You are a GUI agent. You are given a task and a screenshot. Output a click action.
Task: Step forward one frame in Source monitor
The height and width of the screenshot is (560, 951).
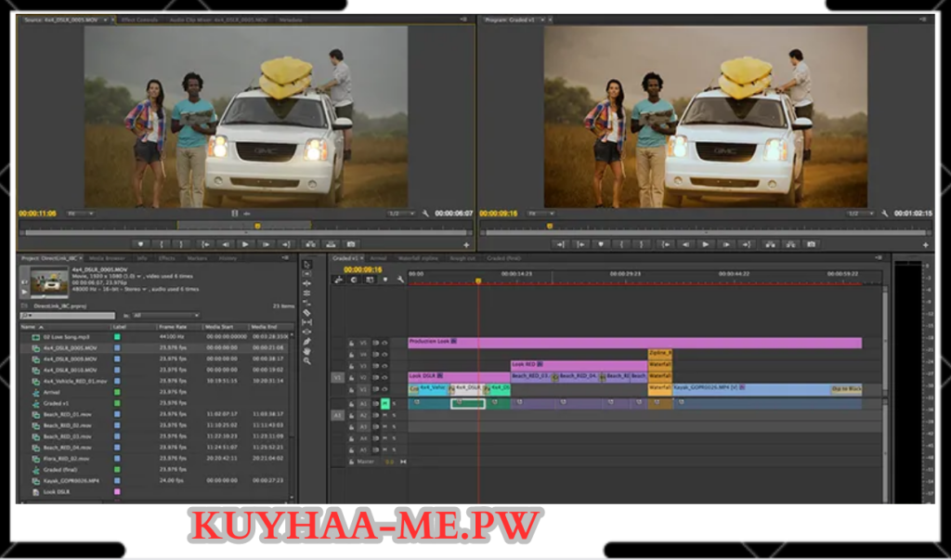click(266, 244)
